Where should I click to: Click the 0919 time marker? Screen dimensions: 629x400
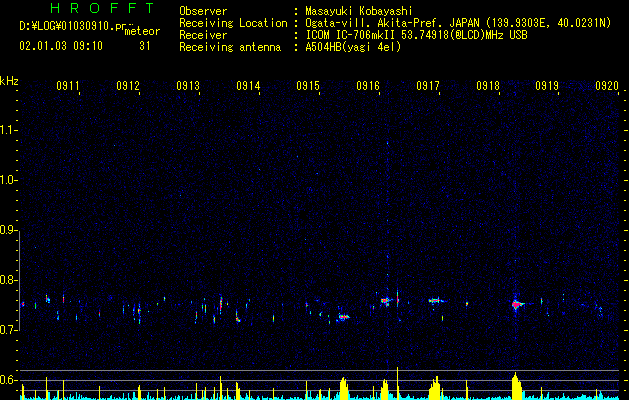click(x=547, y=85)
